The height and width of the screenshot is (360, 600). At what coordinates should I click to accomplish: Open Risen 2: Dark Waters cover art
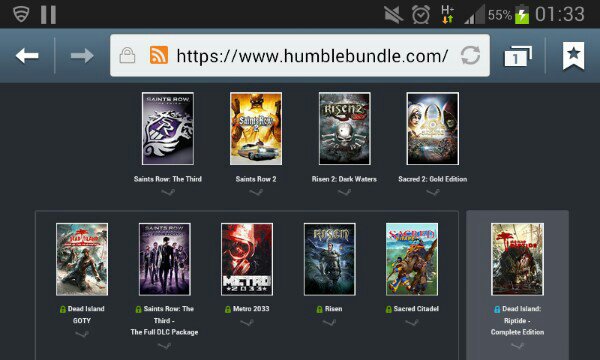click(x=344, y=129)
